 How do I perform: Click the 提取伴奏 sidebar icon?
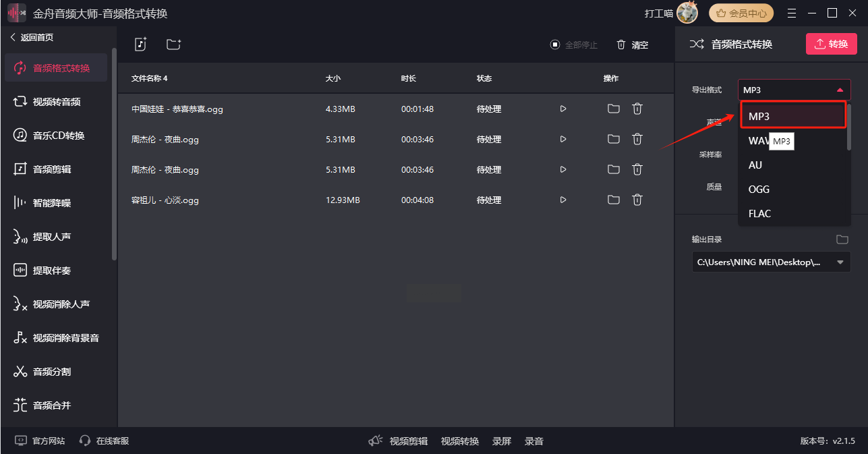20,270
